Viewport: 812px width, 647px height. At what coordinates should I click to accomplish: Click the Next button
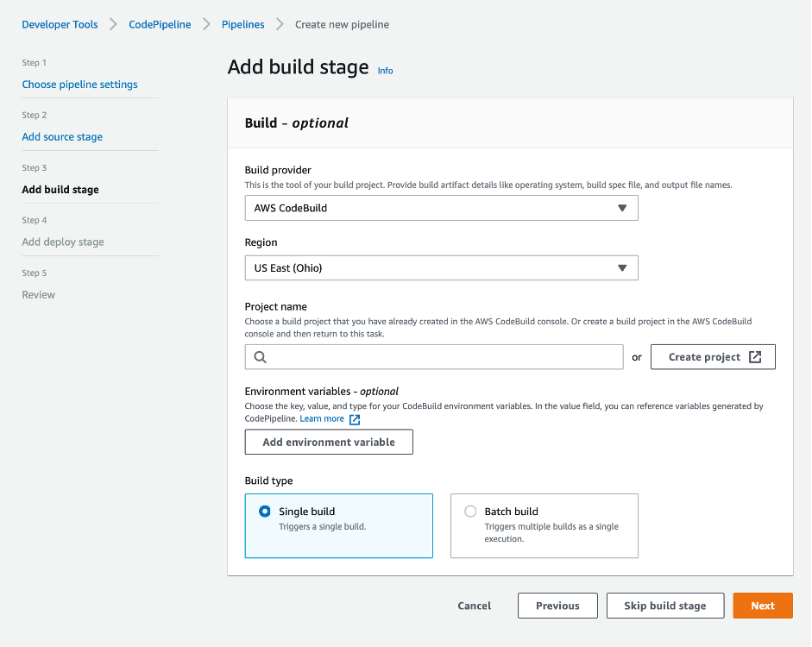tap(762, 605)
